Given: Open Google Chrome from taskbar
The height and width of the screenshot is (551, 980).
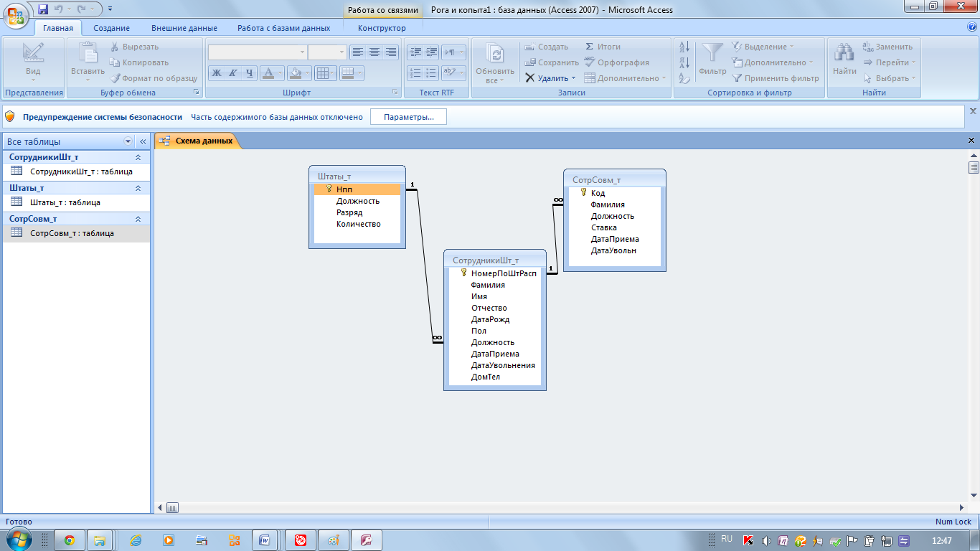Looking at the screenshot, I should coord(70,540).
